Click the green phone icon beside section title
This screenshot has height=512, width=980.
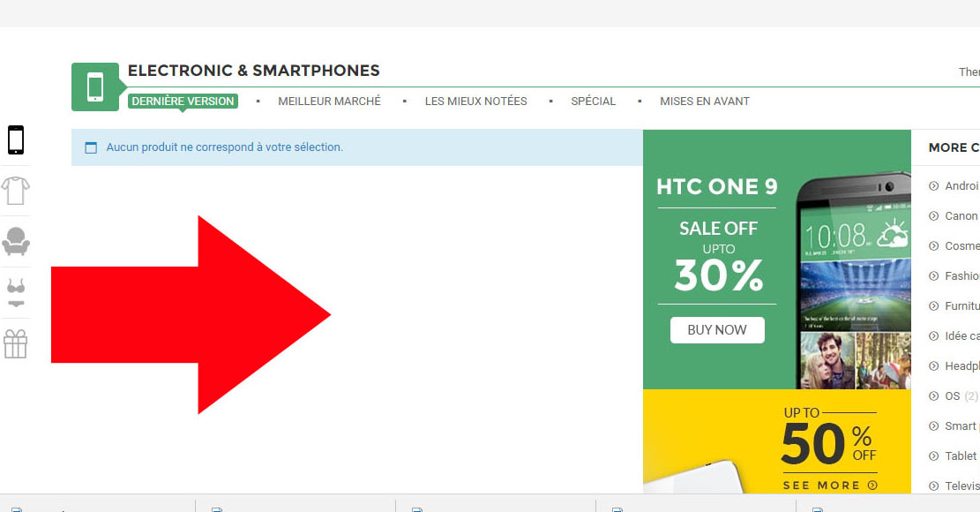pyautogui.click(x=95, y=87)
